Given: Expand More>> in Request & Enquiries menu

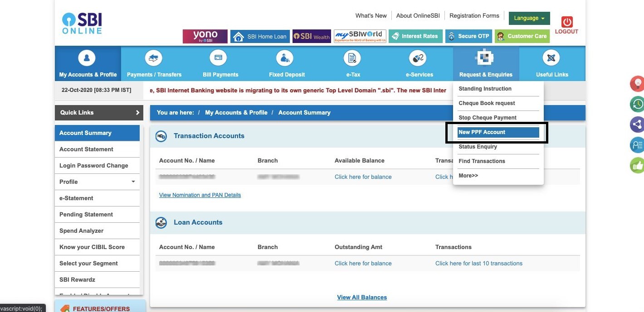Looking at the screenshot, I should (x=468, y=175).
